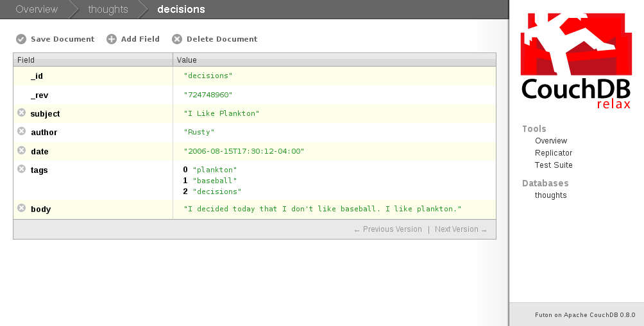
Task: Select the "I Like Plankton" subject value
Action: 221,114
